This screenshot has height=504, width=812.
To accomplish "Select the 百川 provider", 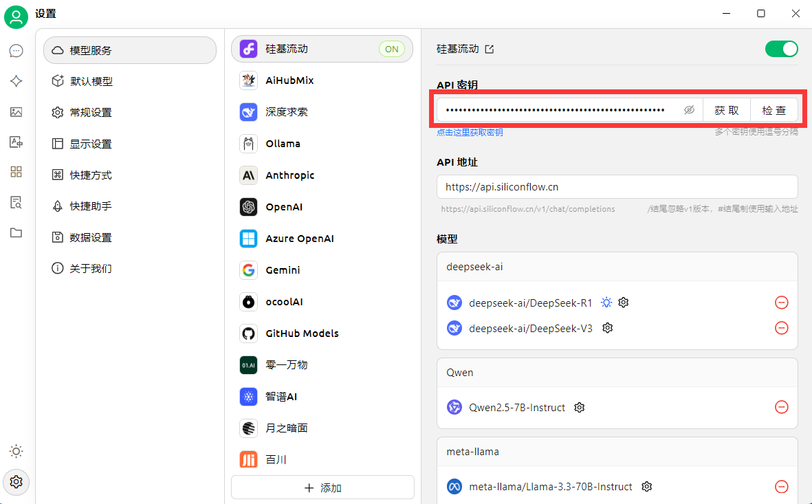I will pyautogui.click(x=322, y=460).
